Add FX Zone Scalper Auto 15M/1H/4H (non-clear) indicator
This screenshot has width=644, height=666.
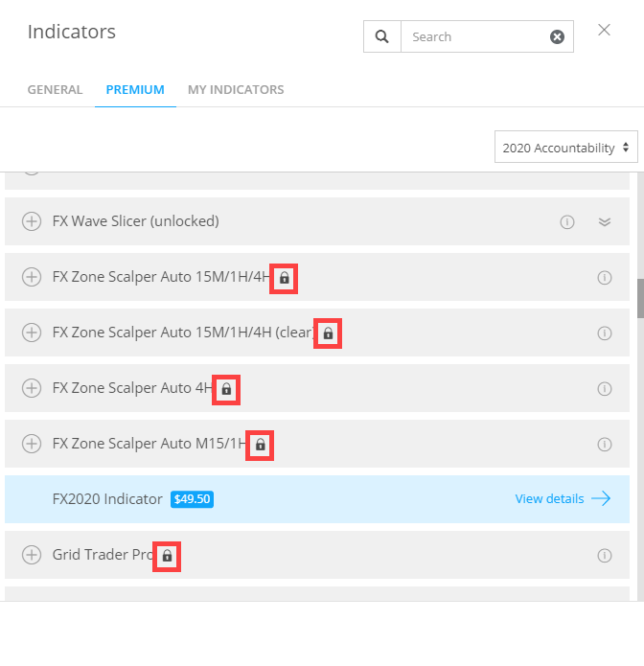pyautogui.click(x=32, y=277)
